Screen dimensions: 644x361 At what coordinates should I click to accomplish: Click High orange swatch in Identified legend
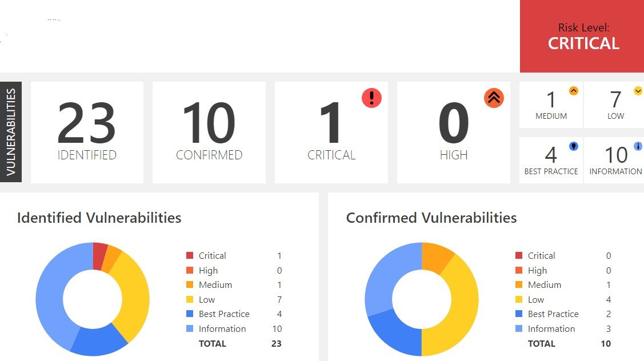point(190,270)
